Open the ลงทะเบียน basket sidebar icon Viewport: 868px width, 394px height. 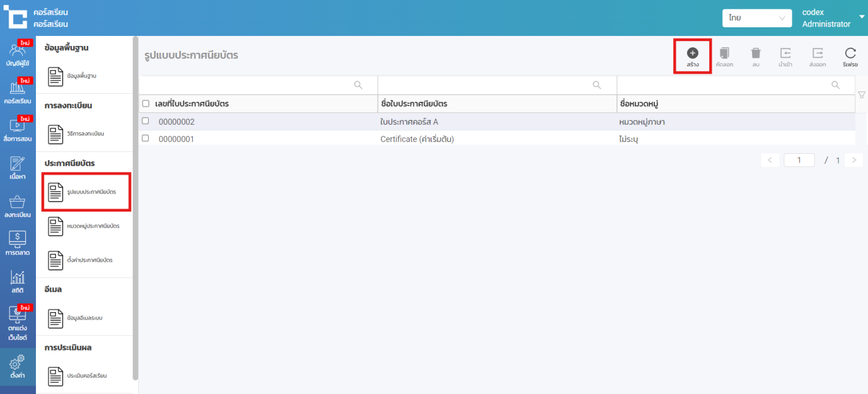coord(17,202)
